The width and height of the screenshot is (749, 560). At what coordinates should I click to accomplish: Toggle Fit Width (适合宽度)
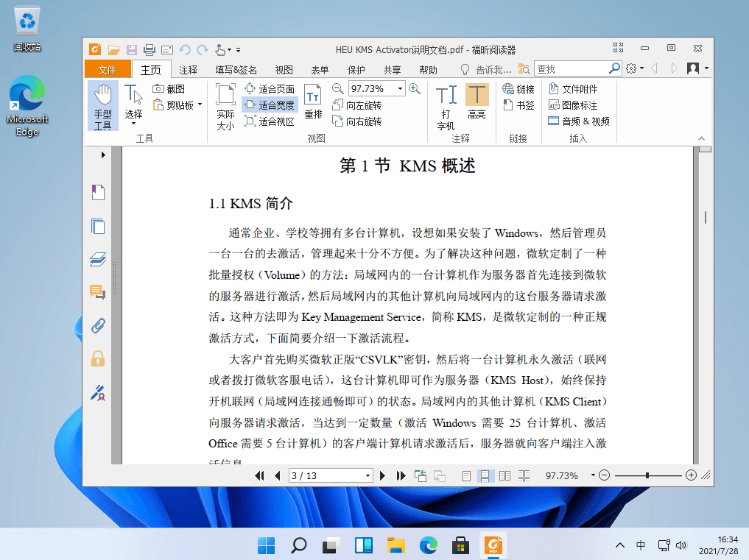click(270, 105)
